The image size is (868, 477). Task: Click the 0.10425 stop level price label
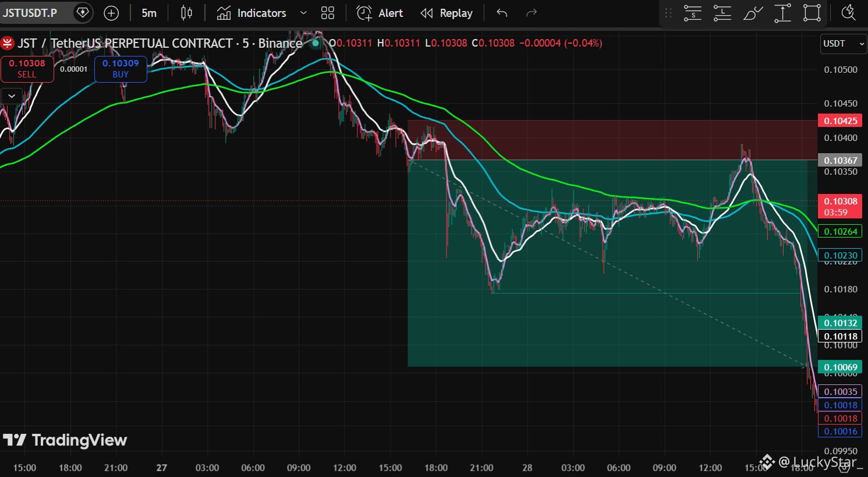[840, 121]
